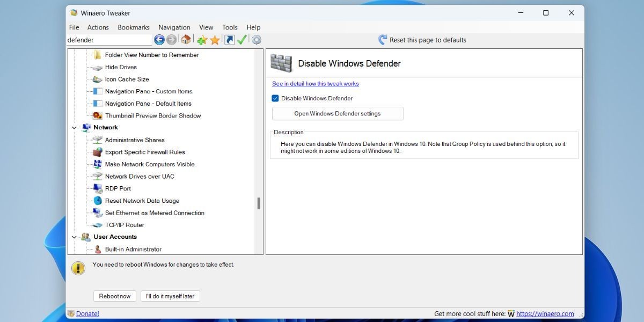The height and width of the screenshot is (322, 644).
Task: Click the Icon Cache Size icon
Action: coord(98,79)
